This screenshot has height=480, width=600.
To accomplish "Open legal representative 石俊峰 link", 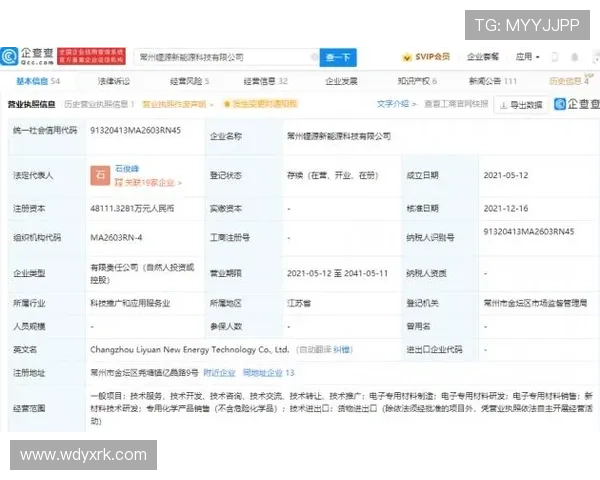I will click(x=127, y=169).
